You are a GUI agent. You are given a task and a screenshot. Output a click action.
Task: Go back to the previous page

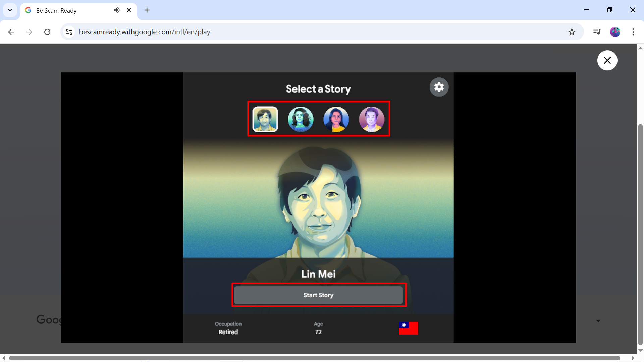[11, 32]
